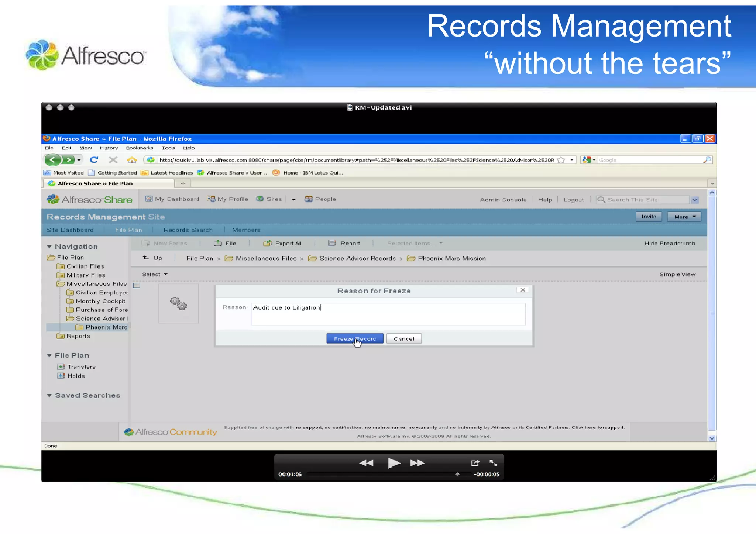Select the Military Files folder in the tree

point(86,275)
